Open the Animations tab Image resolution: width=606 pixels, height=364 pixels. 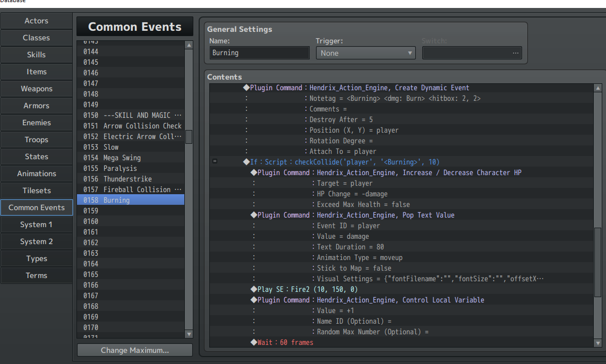tap(36, 174)
